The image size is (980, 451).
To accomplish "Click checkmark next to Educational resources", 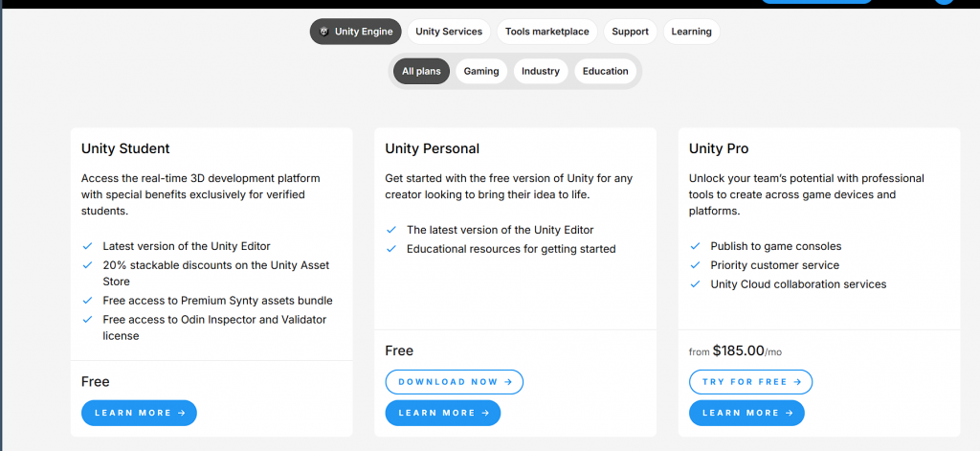I will click(391, 249).
